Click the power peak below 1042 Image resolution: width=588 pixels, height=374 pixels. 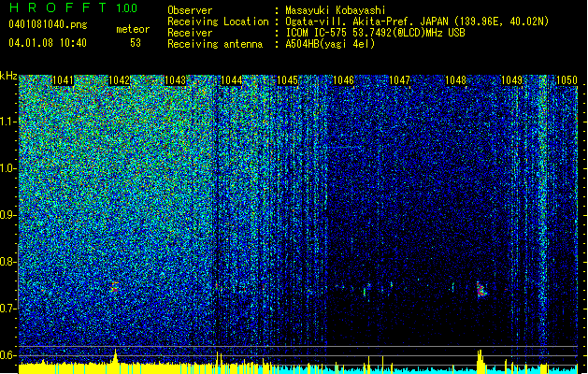click(116, 356)
